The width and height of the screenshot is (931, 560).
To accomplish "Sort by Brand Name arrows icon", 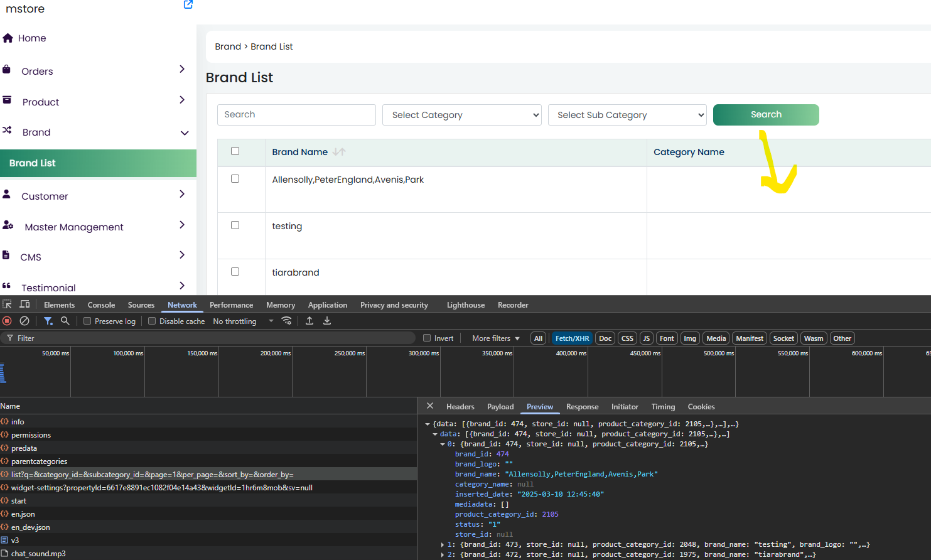I will click(x=340, y=152).
